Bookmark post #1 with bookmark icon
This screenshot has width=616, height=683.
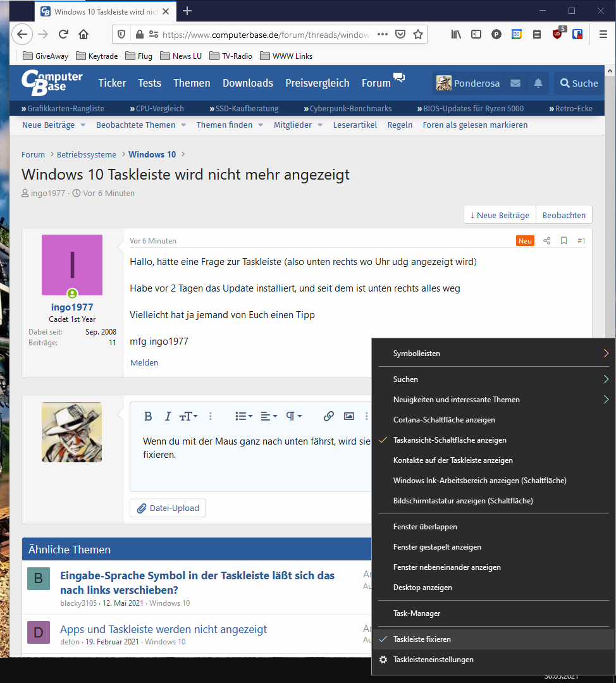(564, 241)
